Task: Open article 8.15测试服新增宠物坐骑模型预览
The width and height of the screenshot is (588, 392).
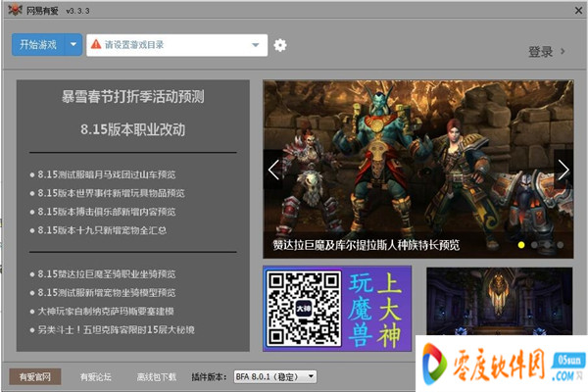Action: 107,293
